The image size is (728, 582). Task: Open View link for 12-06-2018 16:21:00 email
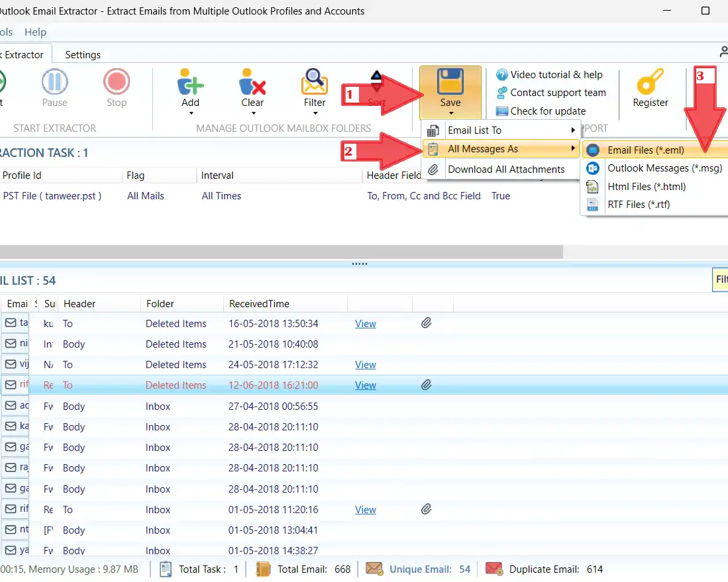pos(366,385)
